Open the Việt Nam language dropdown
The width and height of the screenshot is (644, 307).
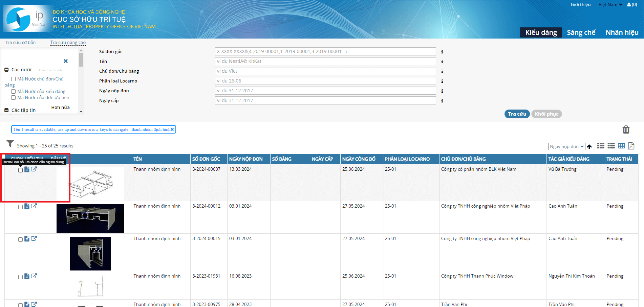[x=610, y=4]
